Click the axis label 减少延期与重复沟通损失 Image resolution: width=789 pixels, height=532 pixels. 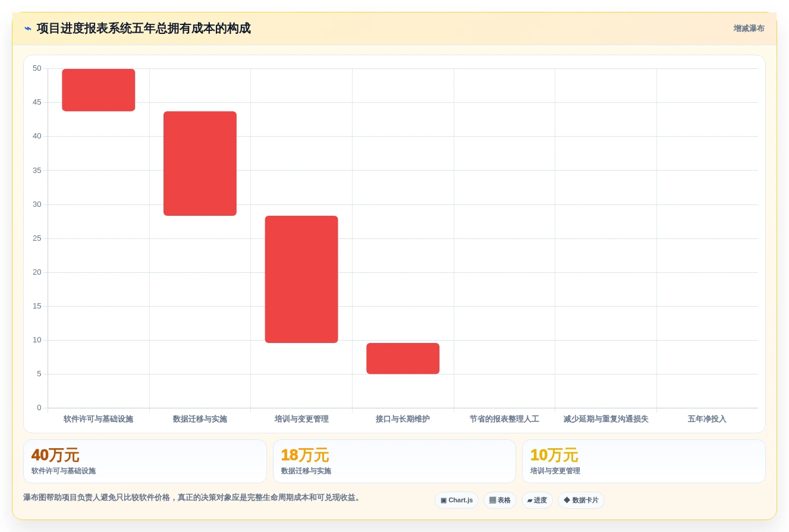[x=606, y=419]
